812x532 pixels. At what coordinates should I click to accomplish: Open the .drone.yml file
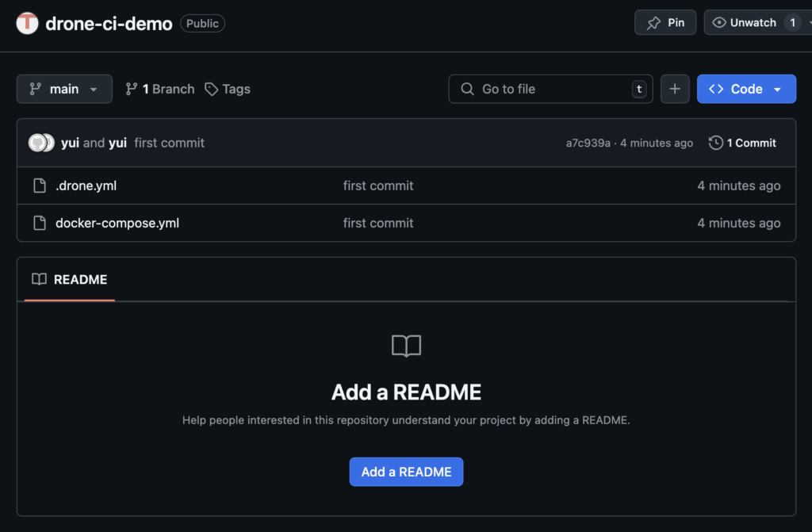[x=86, y=186]
